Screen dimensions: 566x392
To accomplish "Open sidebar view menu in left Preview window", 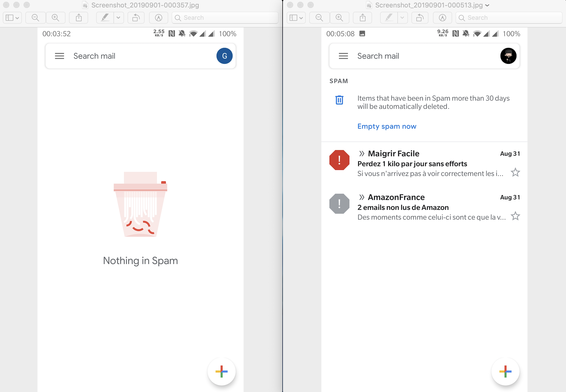I will click(x=12, y=18).
